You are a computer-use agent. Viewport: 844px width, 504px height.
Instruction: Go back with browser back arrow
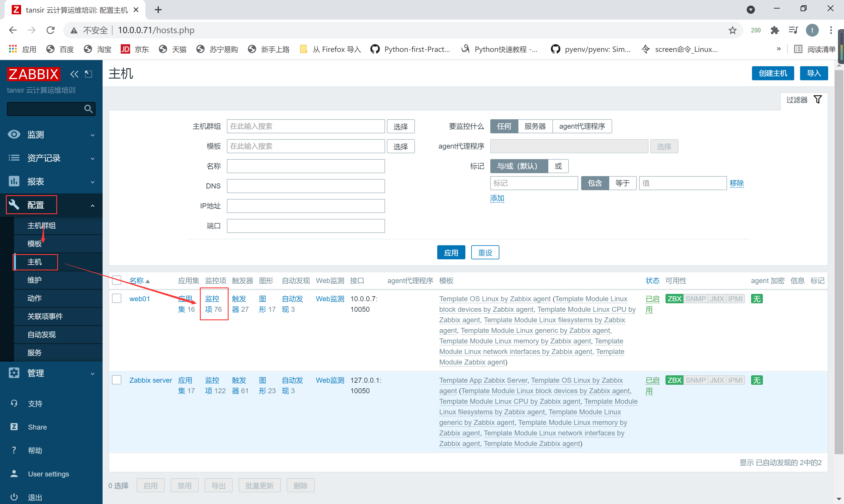13,30
